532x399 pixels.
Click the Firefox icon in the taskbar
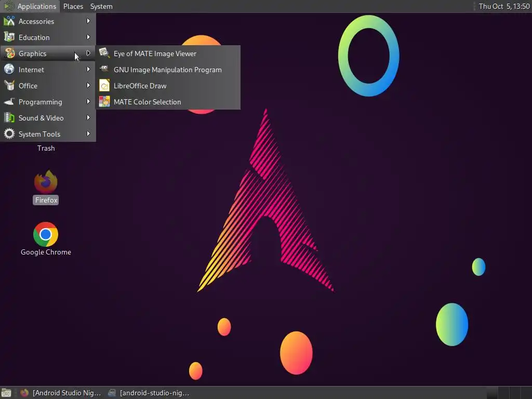coord(24,393)
